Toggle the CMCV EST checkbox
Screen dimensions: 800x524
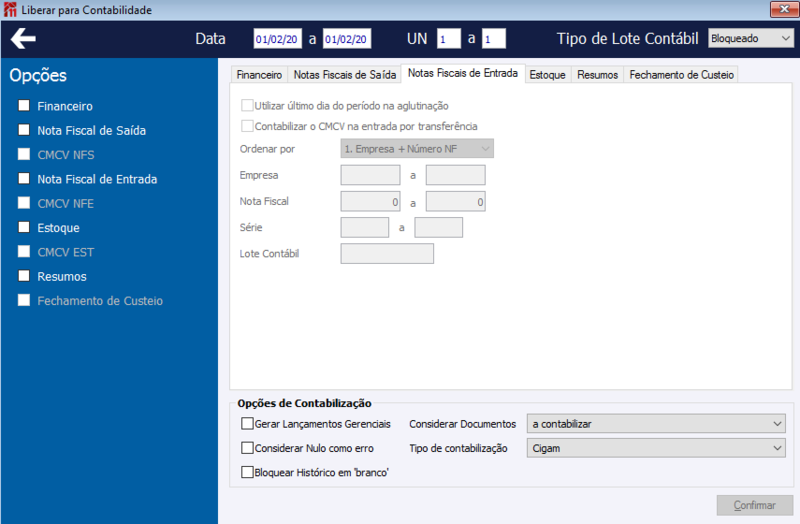click(x=24, y=252)
